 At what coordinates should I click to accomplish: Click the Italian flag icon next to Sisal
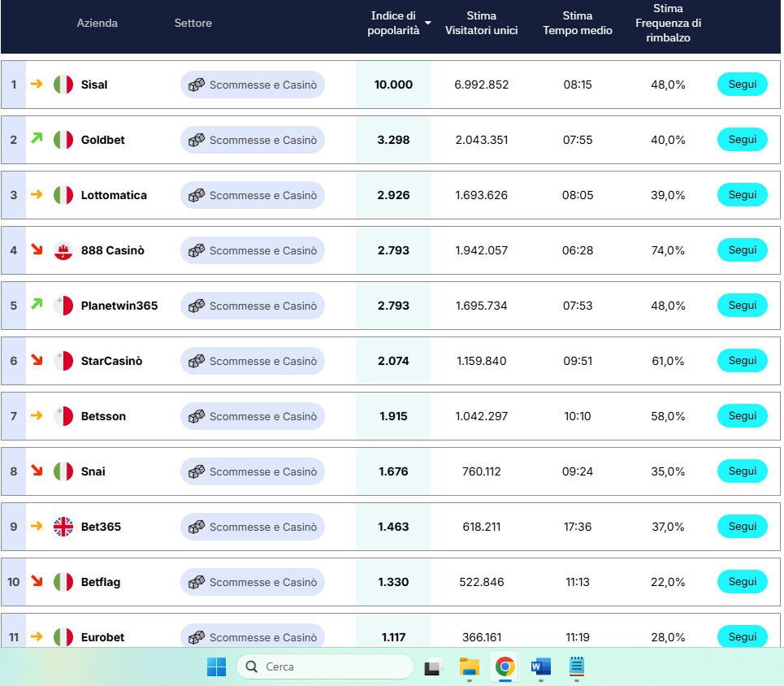(x=63, y=85)
